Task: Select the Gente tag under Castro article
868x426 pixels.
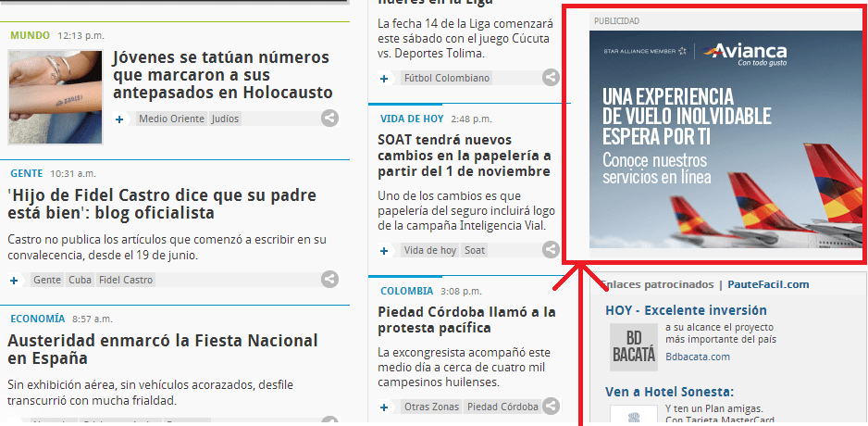Action: (x=47, y=280)
